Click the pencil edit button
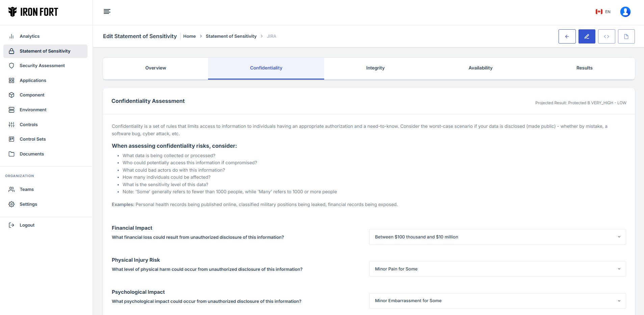This screenshot has width=644, height=315. pos(587,36)
